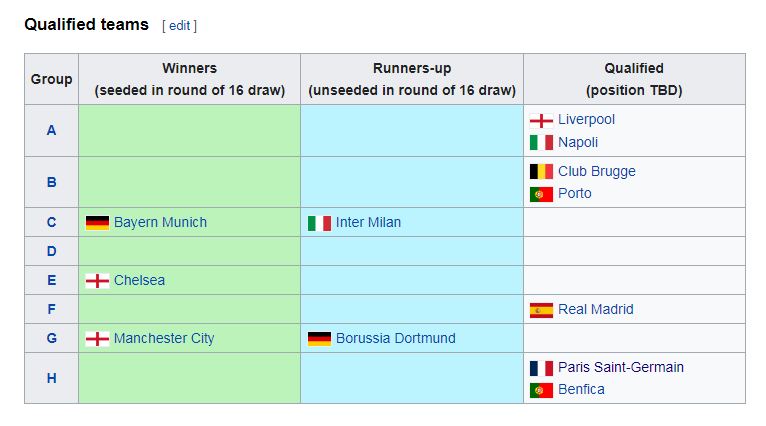Image resolution: width=766 pixels, height=426 pixels.
Task: Click the England flag next to Liverpool
Action: click(541, 120)
